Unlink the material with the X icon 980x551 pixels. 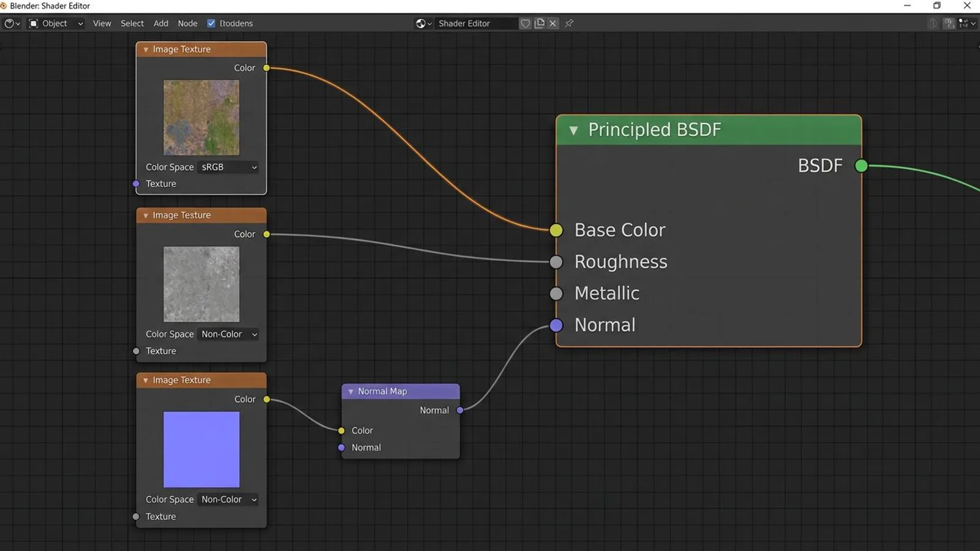pyautogui.click(x=553, y=23)
